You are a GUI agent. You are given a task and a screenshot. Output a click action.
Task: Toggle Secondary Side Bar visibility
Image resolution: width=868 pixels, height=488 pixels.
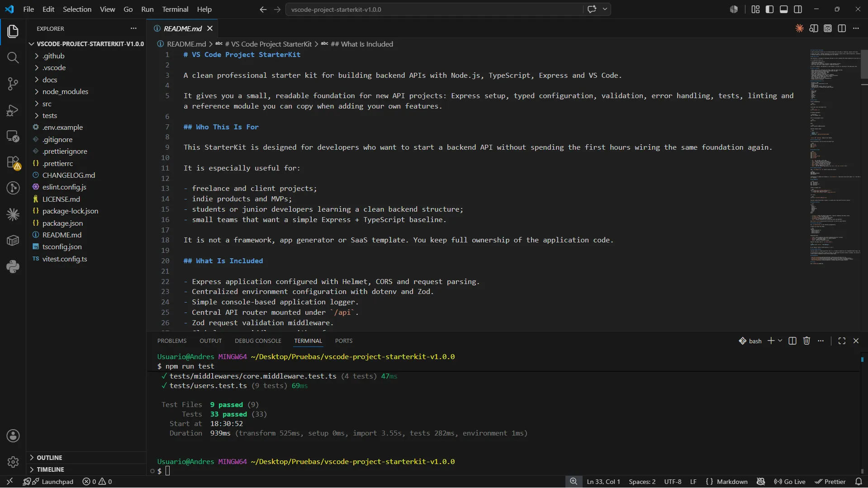[798, 9]
